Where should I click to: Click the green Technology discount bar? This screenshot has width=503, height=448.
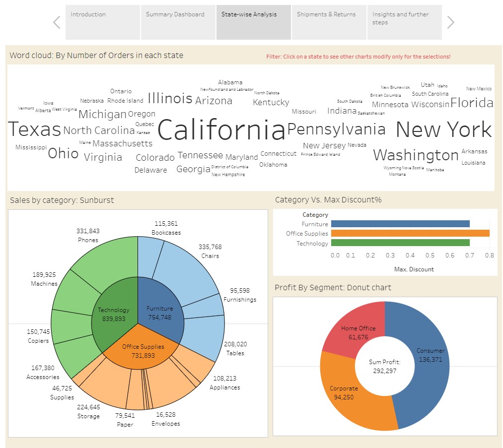400,243
